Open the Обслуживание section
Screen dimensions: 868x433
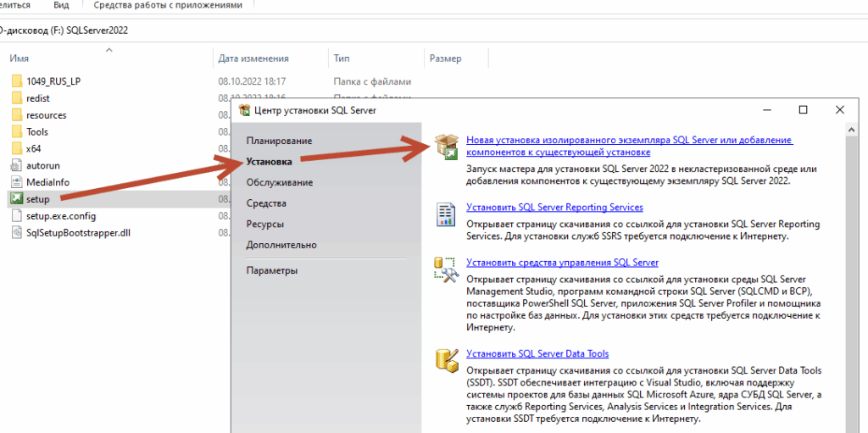280,182
